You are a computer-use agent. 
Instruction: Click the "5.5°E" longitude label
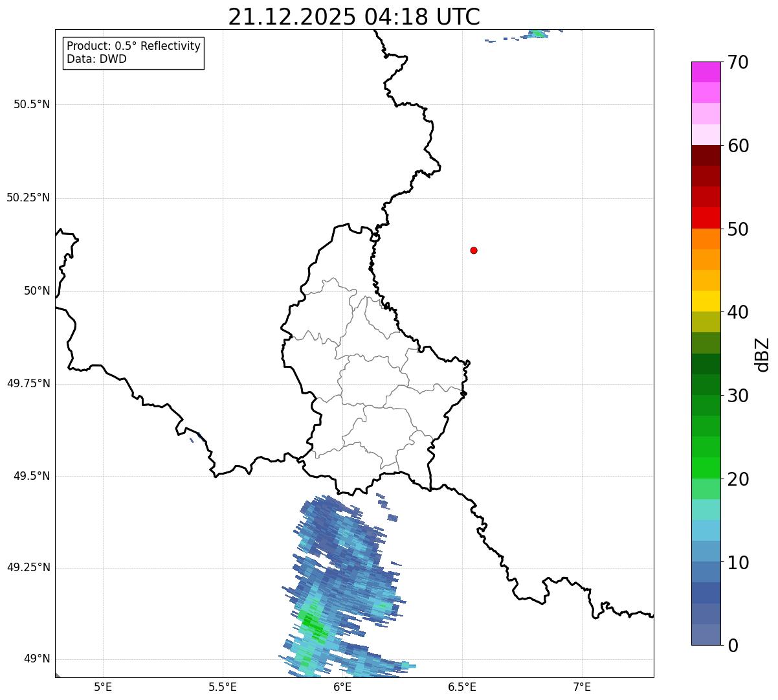pyautogui.click(x=223, y=686)
